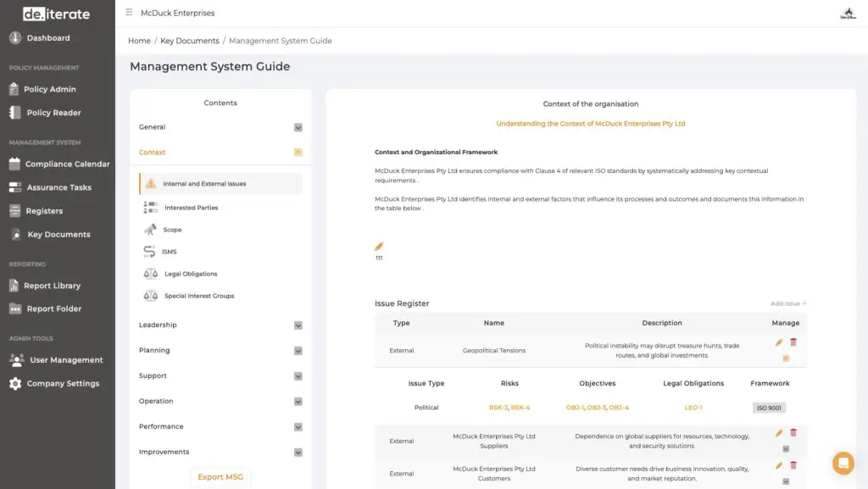Expand the Leadership section
Image resolution: width=868 pixels, height=489 pixels.
click(x=298, y=325)
